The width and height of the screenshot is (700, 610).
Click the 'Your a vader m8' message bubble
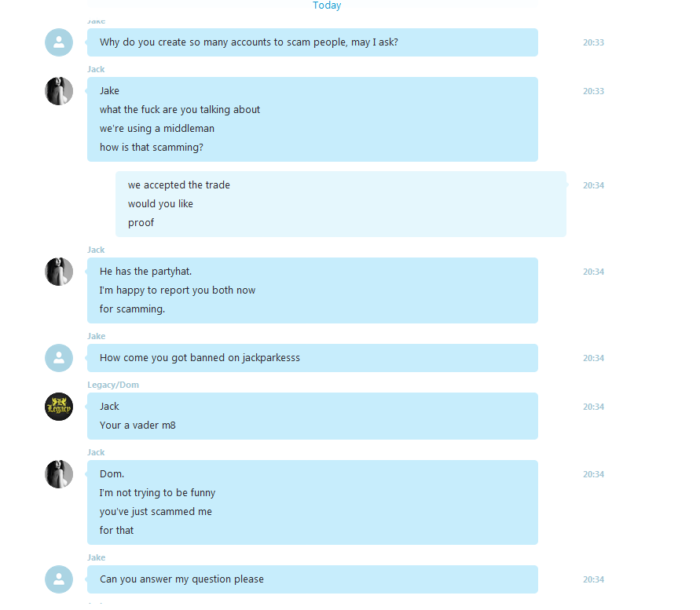313,416
